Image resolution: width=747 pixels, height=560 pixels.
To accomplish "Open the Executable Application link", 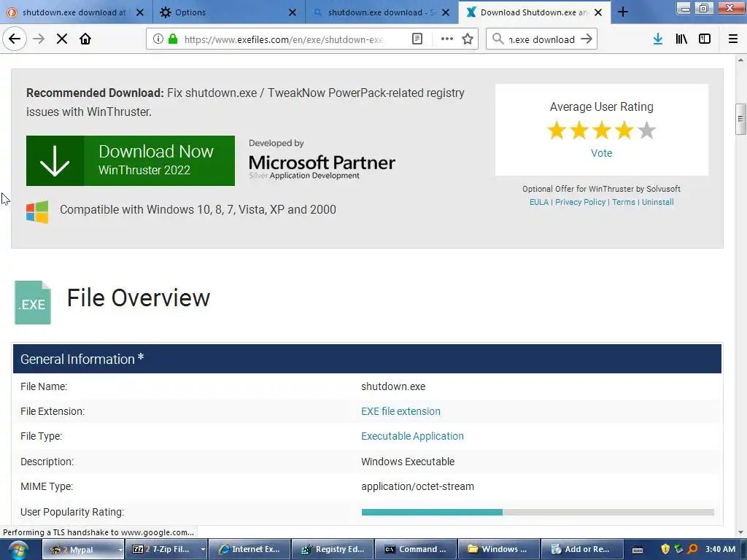I will coord(412,436).
